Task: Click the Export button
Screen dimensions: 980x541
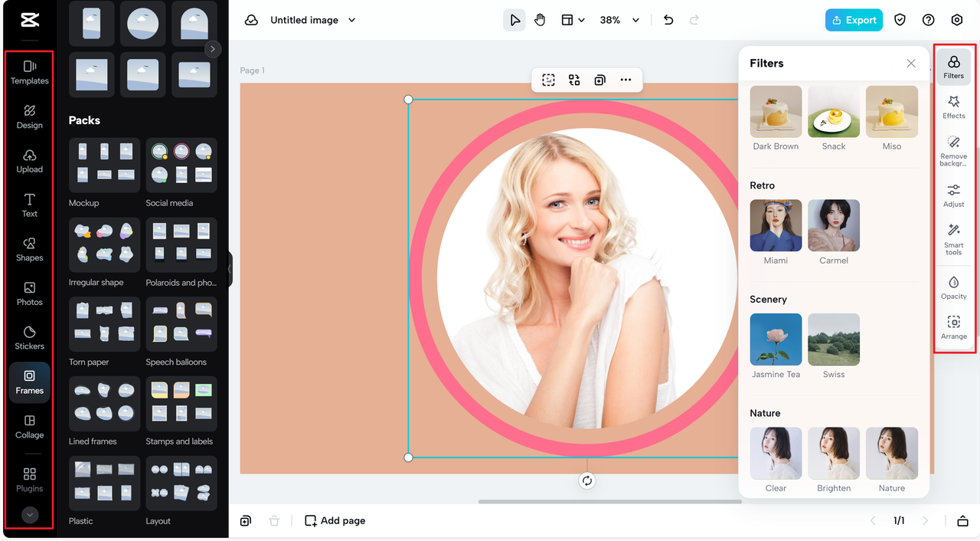Action: 854,20
